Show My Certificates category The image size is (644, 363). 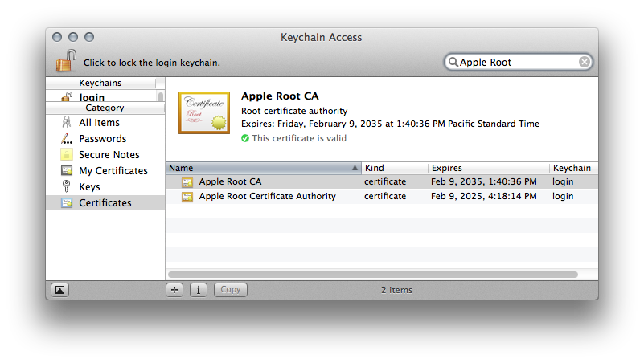pyautogui.click(x=113, y=171)
